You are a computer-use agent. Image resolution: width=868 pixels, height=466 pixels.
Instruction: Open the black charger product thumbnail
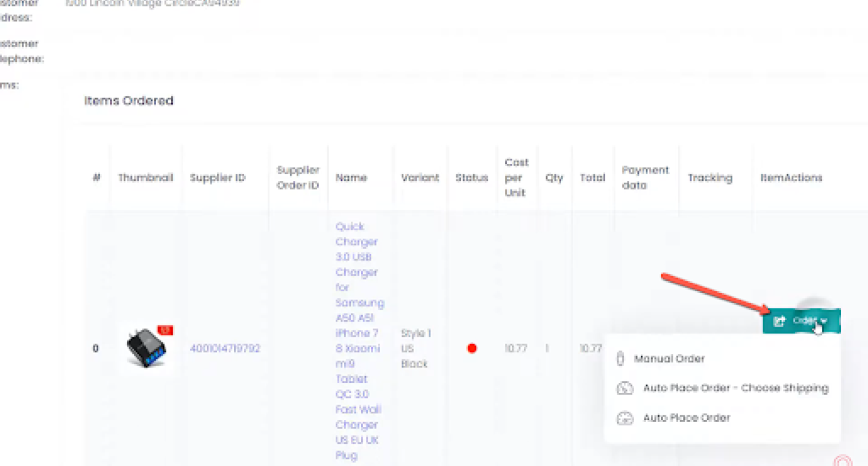[x=145, y=348]
